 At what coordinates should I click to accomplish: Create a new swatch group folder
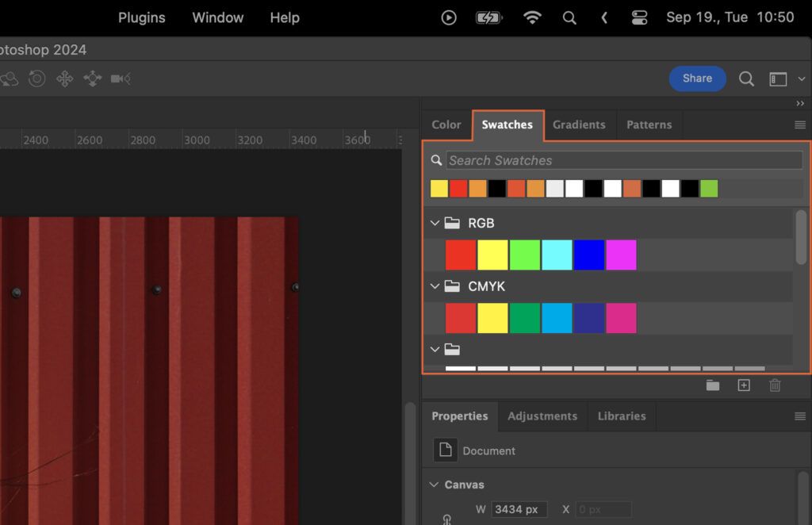click(x=712, y=385)
